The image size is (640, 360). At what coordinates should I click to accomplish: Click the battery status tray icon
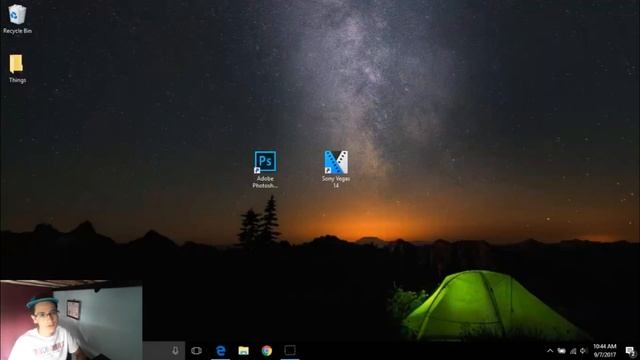pos(562,351)
